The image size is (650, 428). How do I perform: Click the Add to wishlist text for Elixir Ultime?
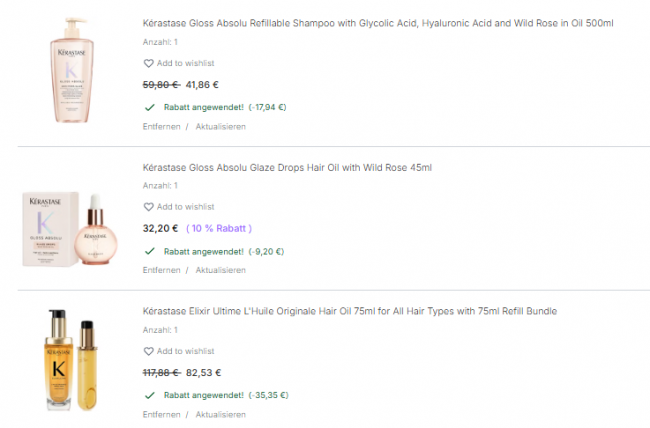pyautogui.click(x=185, y=351)
